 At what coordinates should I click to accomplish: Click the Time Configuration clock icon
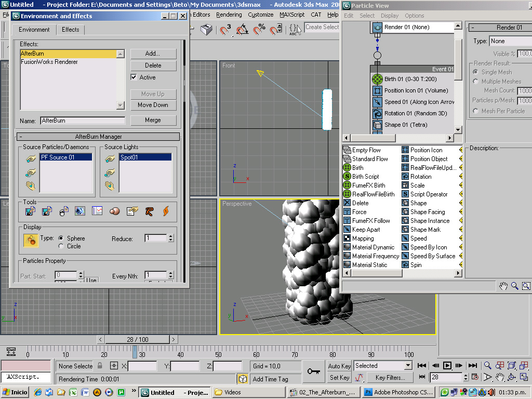[475, 377]
